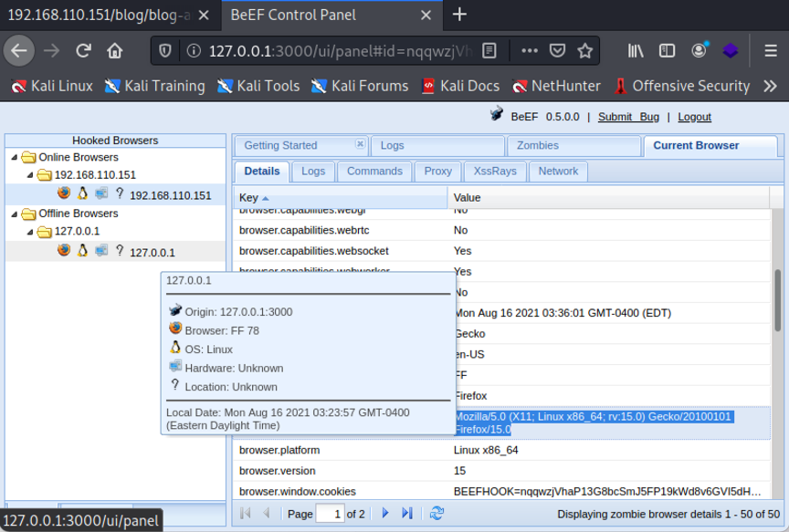Open Firefox account icon
Viewport: 789px width, 532px height.
tap(699, 50)
